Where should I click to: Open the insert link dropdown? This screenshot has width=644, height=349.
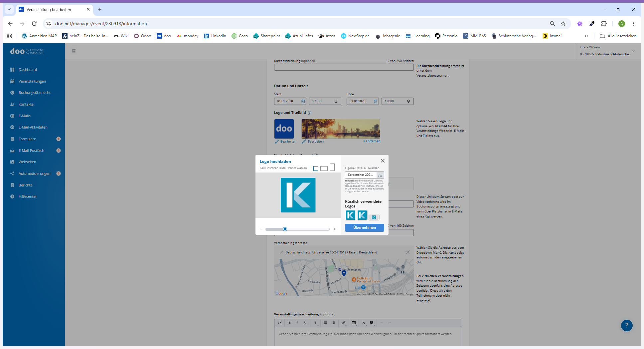(x=344, y=323)
